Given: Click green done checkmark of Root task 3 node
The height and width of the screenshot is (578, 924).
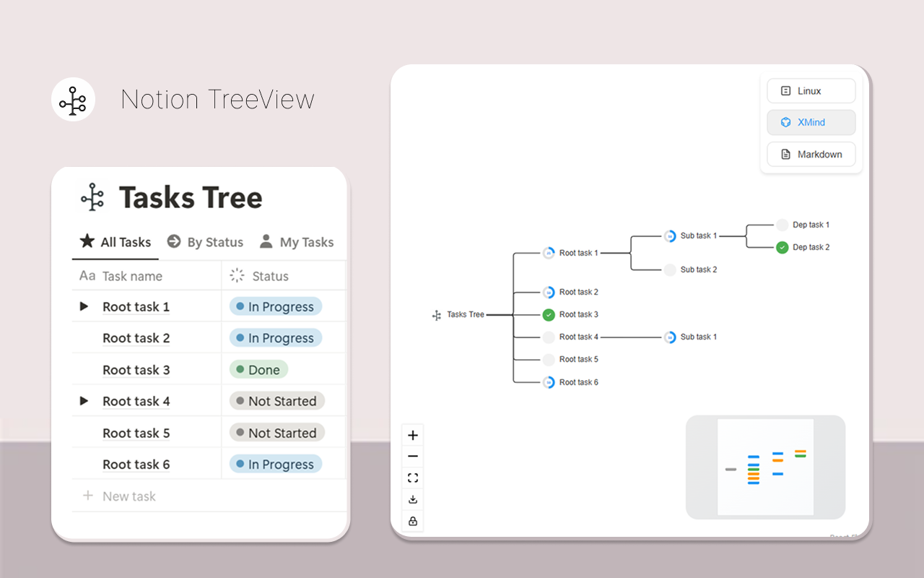Looking at the screenshot, I should click(549, 314).
